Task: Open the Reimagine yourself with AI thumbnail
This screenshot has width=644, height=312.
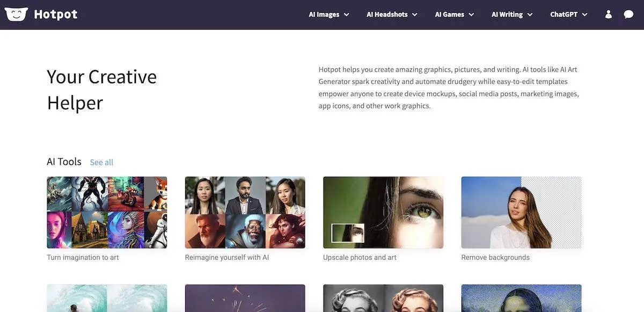Action: click(x=245, y=213)
